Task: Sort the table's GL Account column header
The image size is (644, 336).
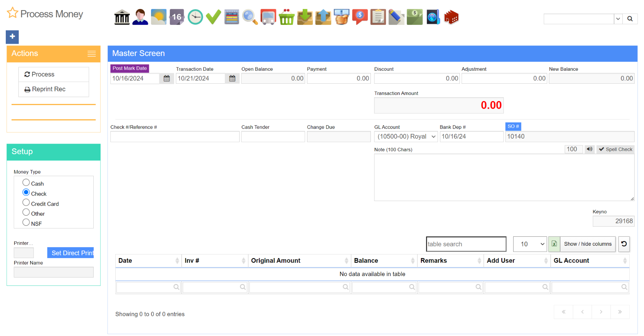Action: 590,261
